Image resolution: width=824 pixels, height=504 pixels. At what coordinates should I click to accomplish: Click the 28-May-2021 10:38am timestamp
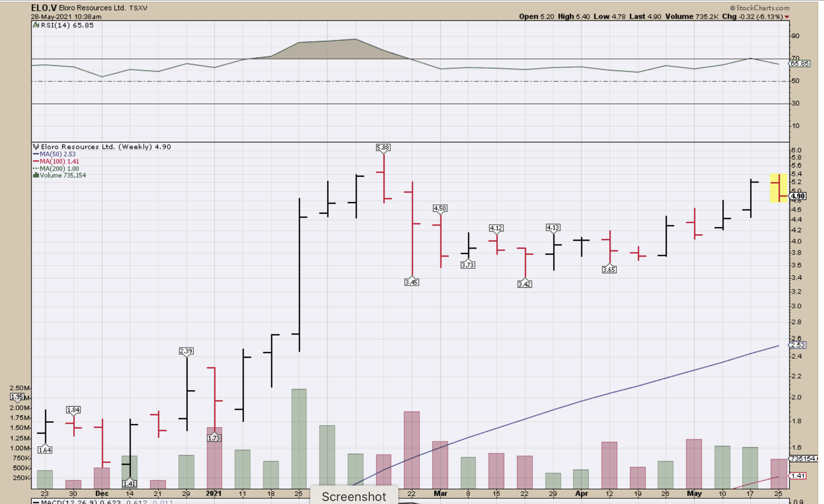click(x=66, y=17)
